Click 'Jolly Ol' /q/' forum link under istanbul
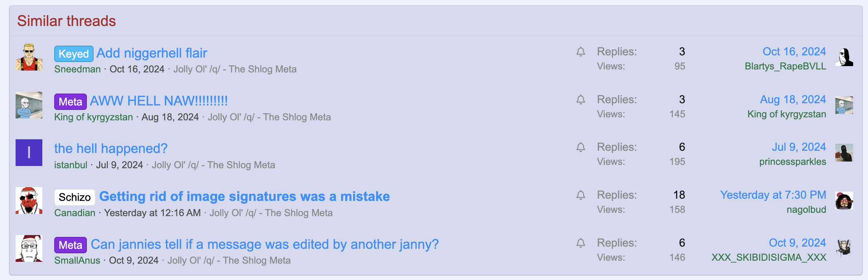 point(213,165)
